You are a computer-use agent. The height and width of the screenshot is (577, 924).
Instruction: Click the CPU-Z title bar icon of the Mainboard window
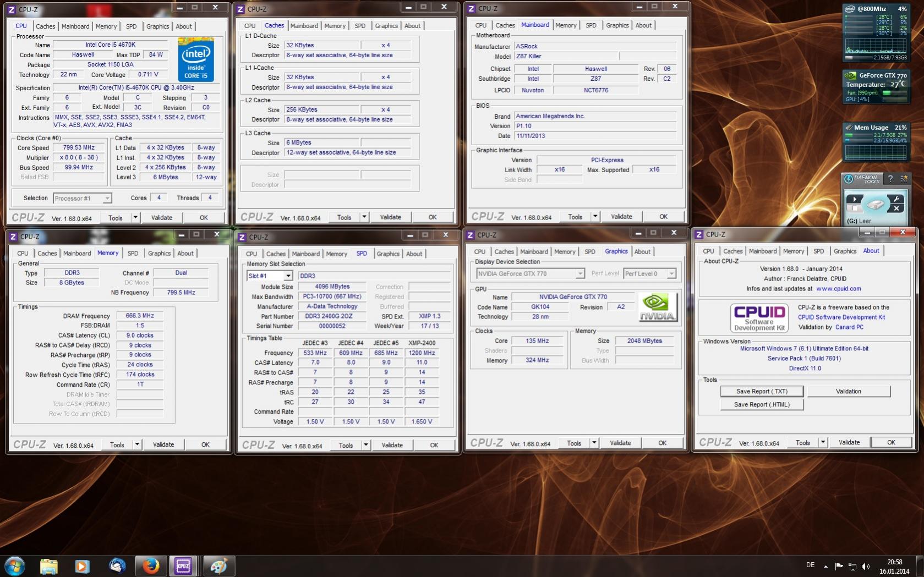(x=471, y=9)
